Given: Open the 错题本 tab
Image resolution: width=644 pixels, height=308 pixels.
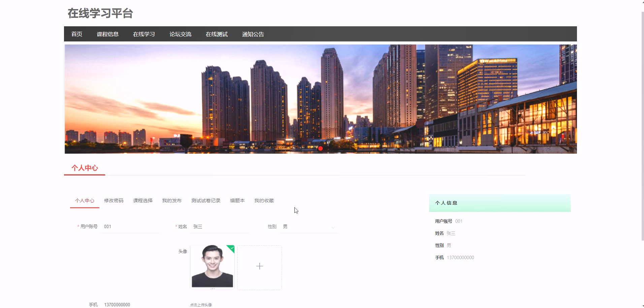Looking at the screenshot, I should 237,200.
